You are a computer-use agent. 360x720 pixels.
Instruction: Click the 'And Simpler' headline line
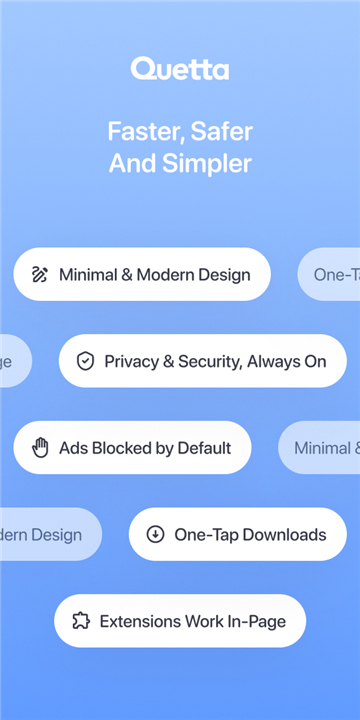(x=180, y=164)
